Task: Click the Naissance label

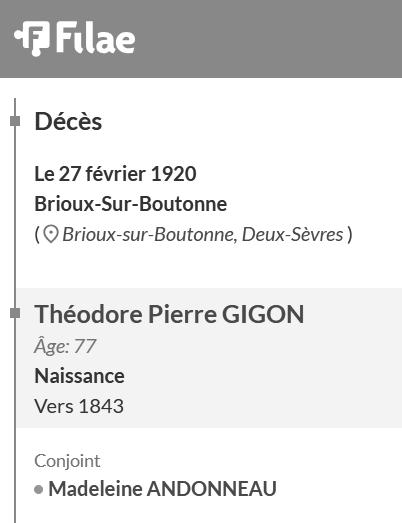Action: pos(79,376)
